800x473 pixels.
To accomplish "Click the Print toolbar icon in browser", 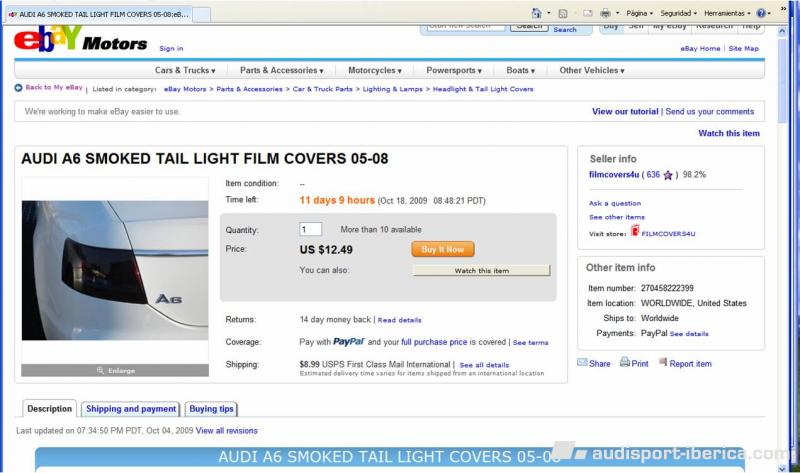I will coord(605,14).
